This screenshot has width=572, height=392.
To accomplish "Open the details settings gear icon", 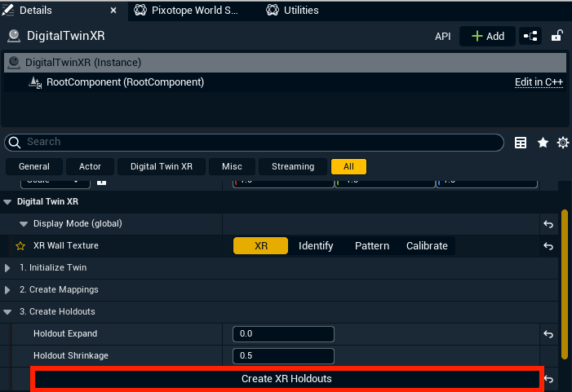I will [562, 143].
